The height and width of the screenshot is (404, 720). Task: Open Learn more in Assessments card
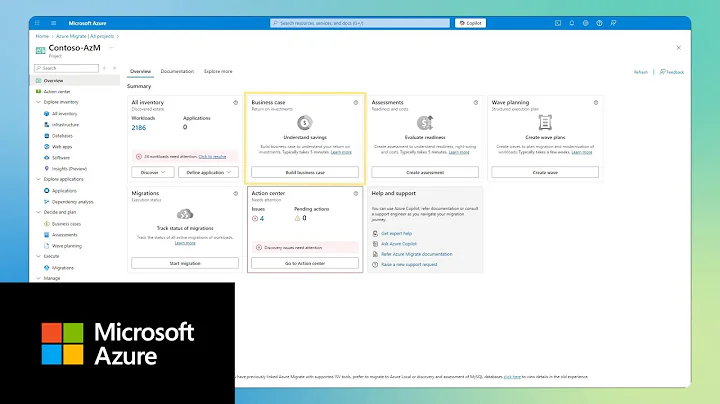pos(459,152)
